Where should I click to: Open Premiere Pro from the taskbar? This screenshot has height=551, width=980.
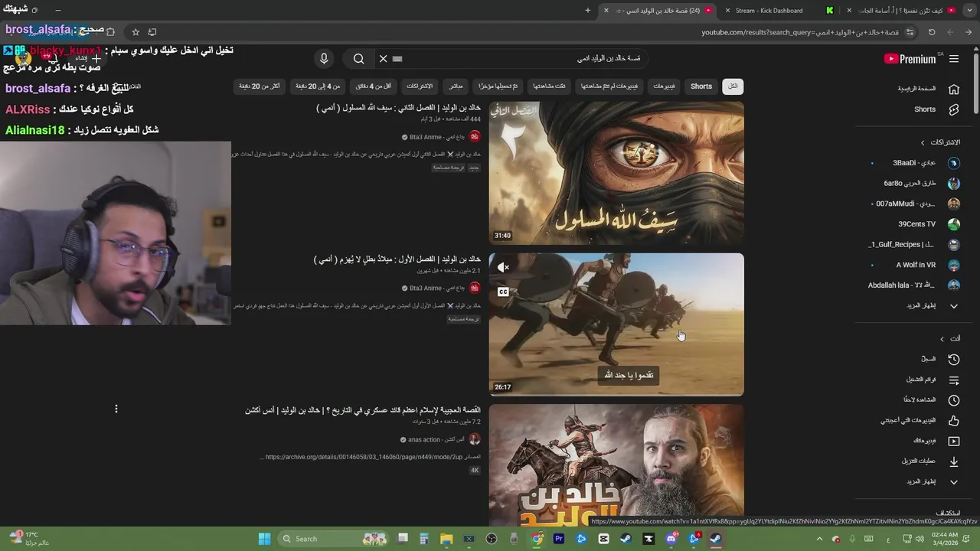(x=559, y=539)
